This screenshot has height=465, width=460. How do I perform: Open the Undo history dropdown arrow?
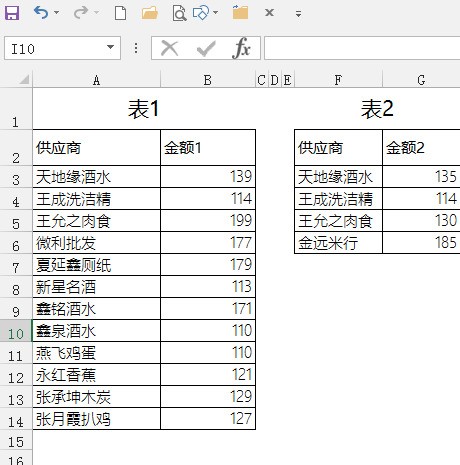[56, 13]
